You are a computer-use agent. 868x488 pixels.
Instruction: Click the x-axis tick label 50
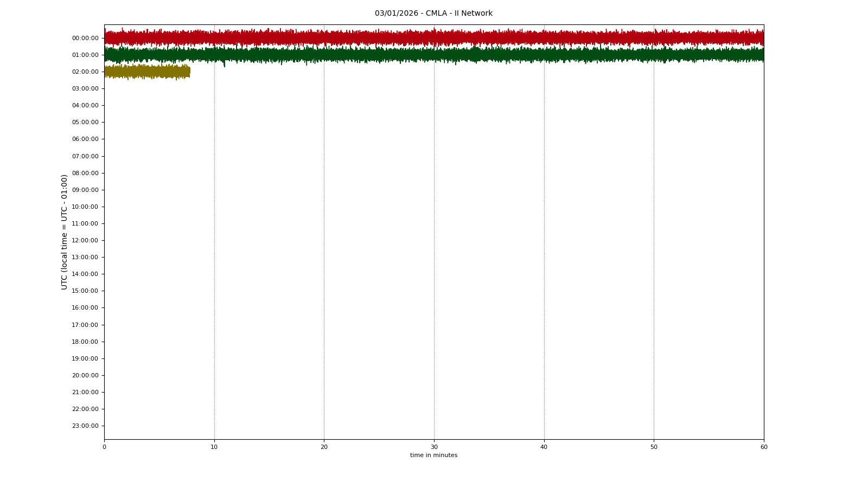point(654,447)
